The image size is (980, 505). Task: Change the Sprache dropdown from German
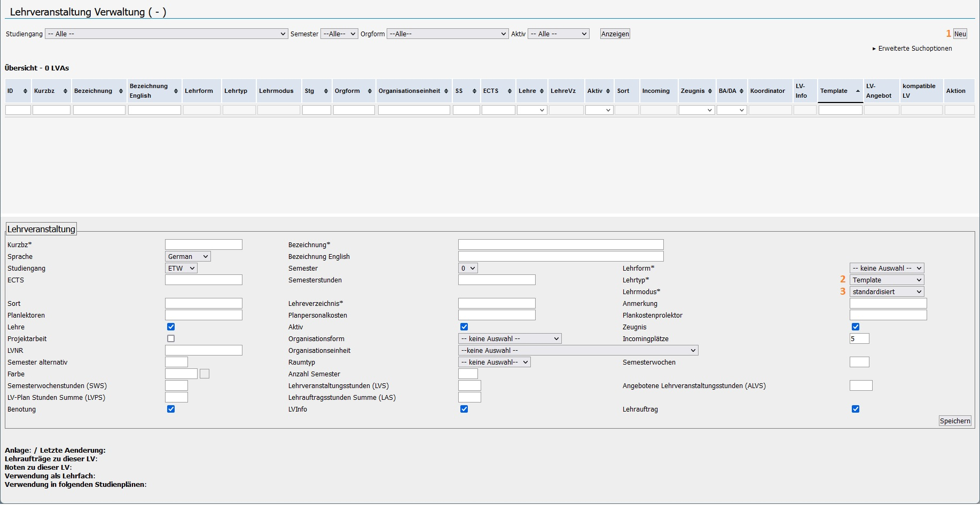tap(187, 256)
